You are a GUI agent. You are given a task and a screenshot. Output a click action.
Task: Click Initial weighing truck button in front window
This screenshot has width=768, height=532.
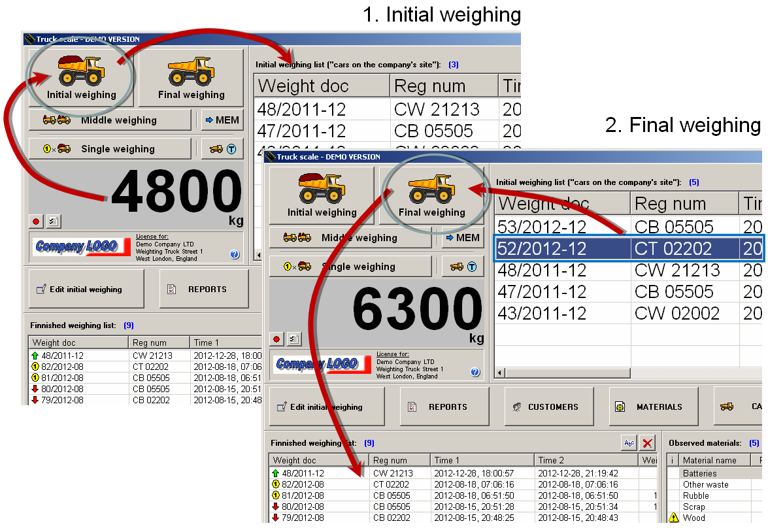pos(322,195)
